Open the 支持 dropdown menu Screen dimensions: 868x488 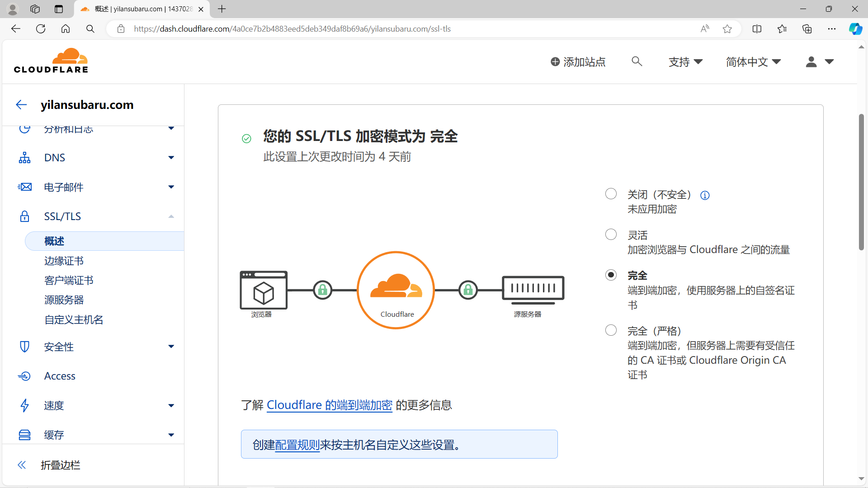point(685,62)
